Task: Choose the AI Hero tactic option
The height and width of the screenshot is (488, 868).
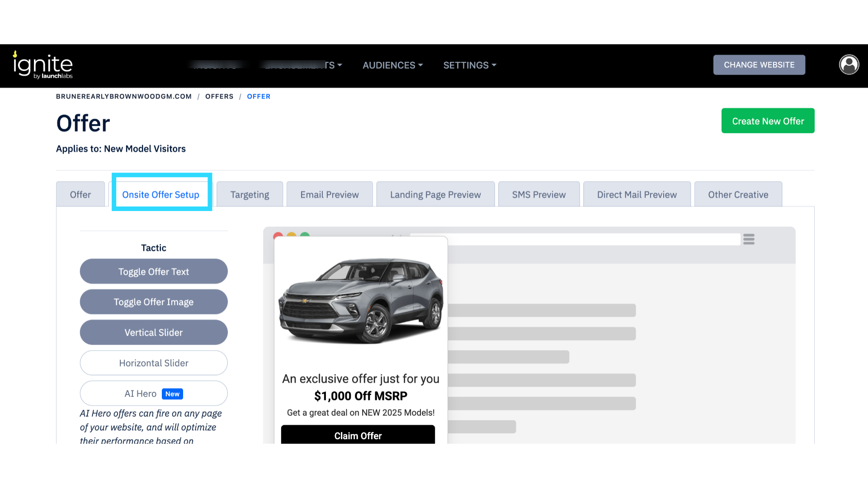Action: (x=140, y=394)
